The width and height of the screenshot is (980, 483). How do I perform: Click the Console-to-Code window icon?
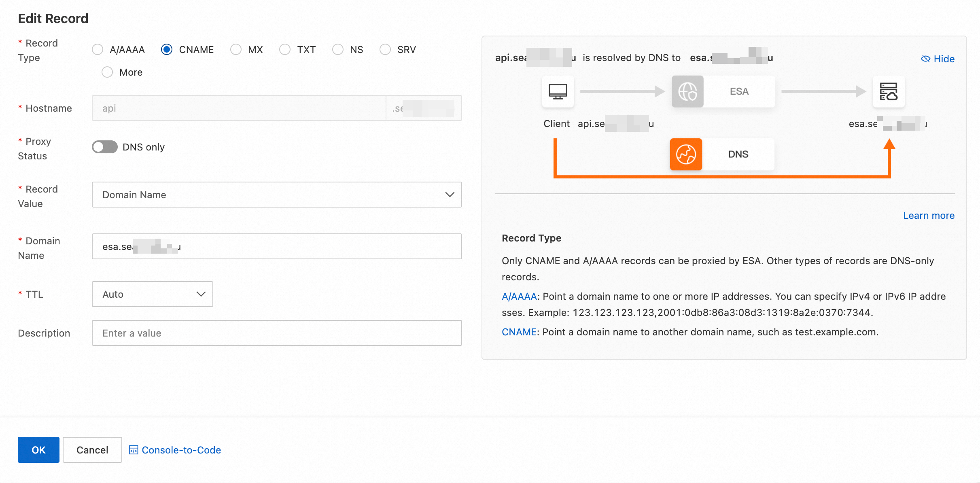click(x=134, y=450)
